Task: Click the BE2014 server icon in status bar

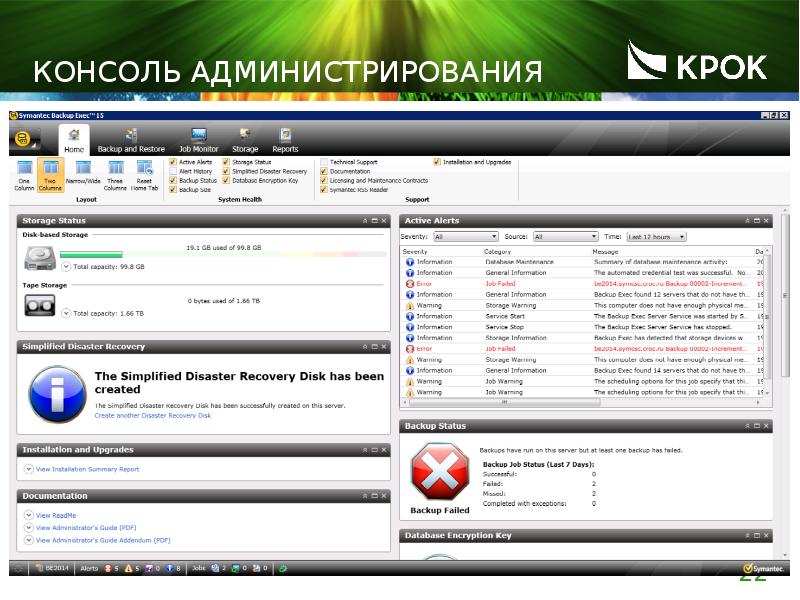Action: pyautogui.click(x=39, y=568)
